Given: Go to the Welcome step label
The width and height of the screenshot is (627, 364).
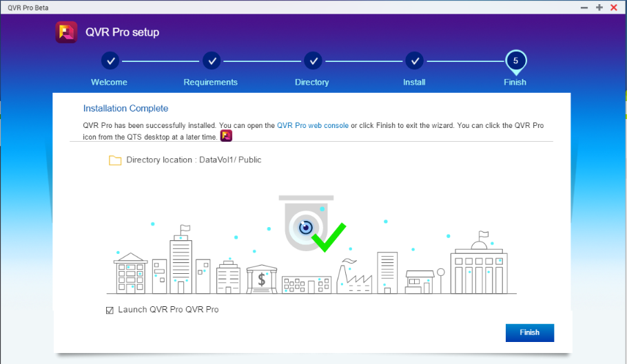Looking at the screenshot, I should (109, 83).
